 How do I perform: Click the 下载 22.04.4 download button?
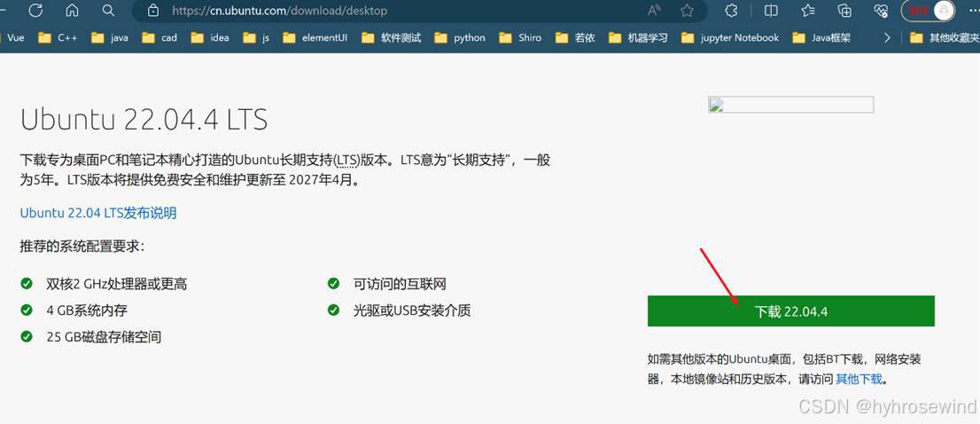[x=790, y=310]
